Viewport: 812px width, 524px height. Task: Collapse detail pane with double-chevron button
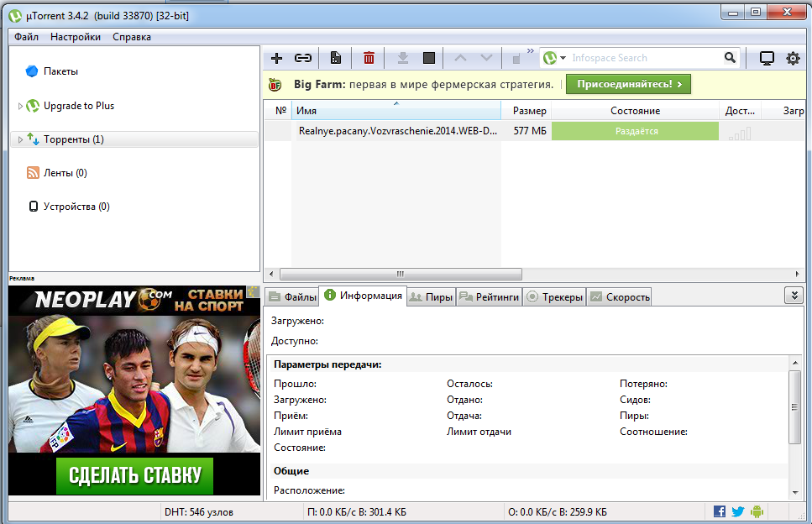[794, 295]
